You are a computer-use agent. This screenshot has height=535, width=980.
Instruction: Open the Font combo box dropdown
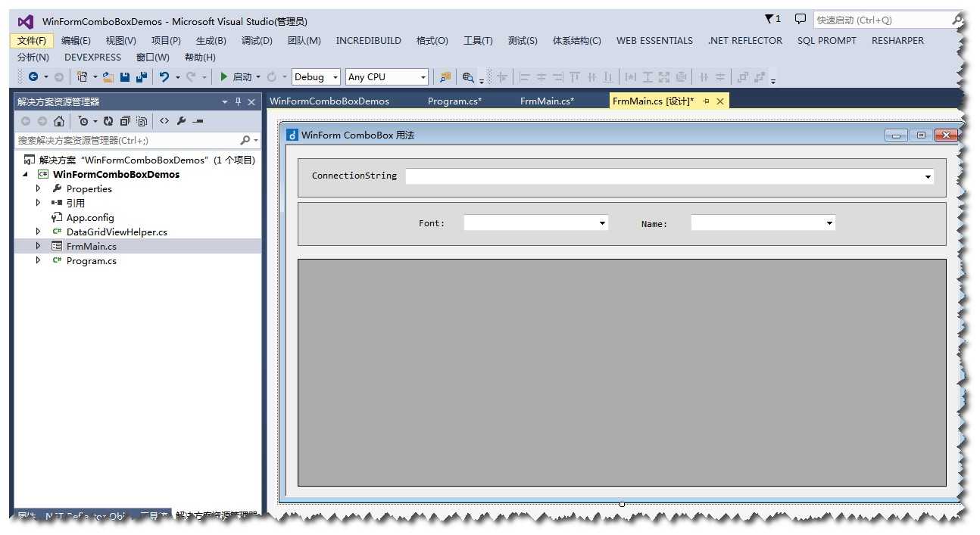[603, 223]
